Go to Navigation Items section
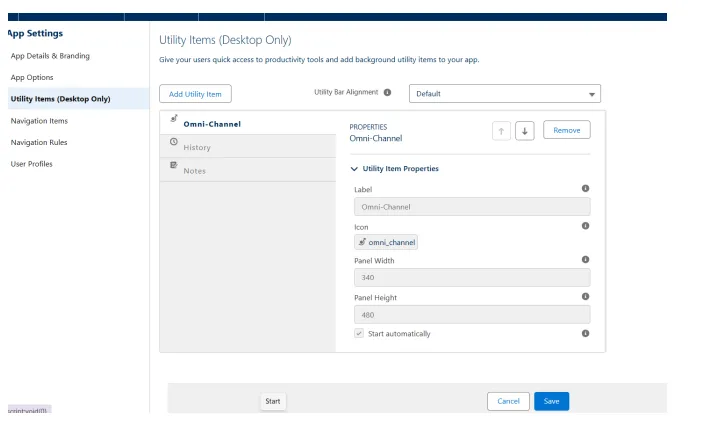716x431 pixels. click(39, 121)
